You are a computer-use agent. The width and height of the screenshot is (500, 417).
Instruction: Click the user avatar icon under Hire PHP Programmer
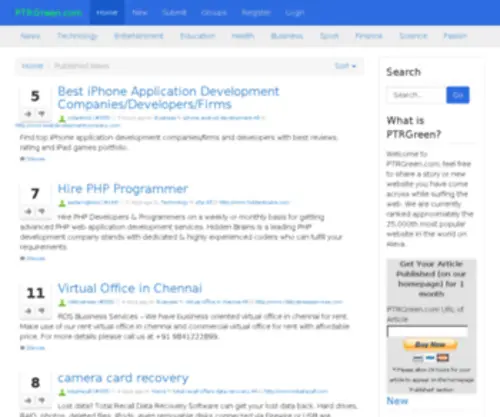click(62, 203)
